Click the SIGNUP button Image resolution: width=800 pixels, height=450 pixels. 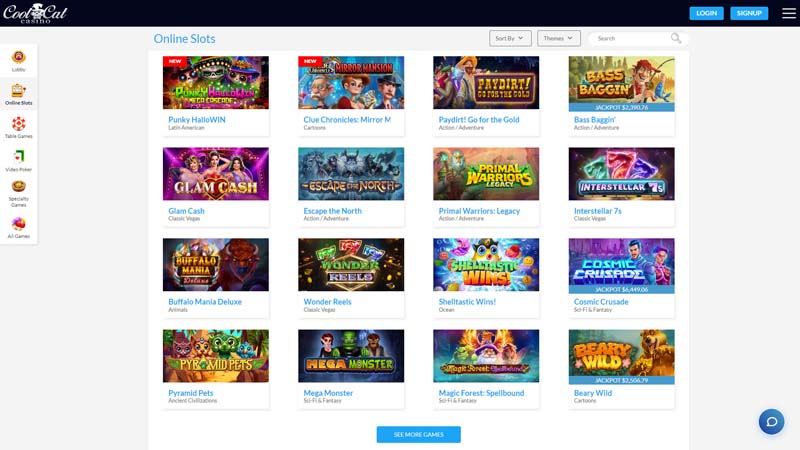click(749, 13)
